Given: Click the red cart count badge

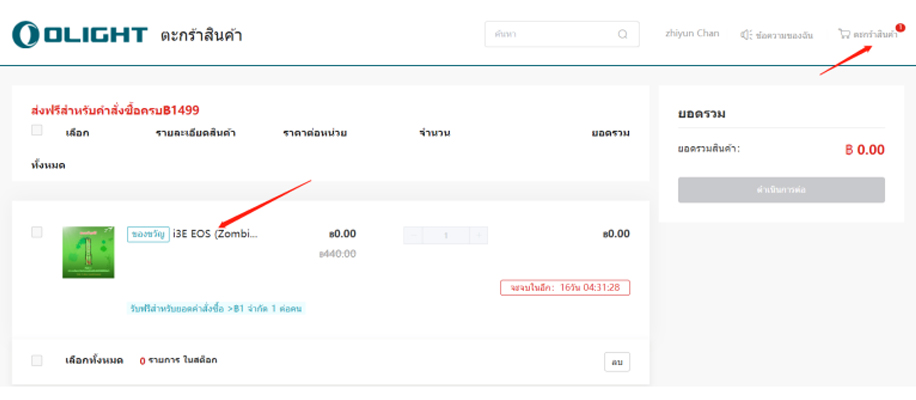Looking at the screenshot, I should coord(900,27).
